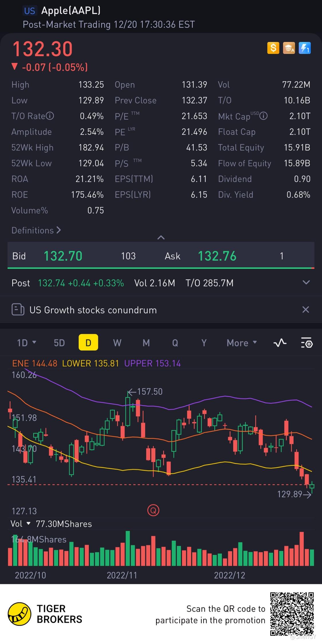Tap the 77.30MShares volume readout

tap(64, 524)
